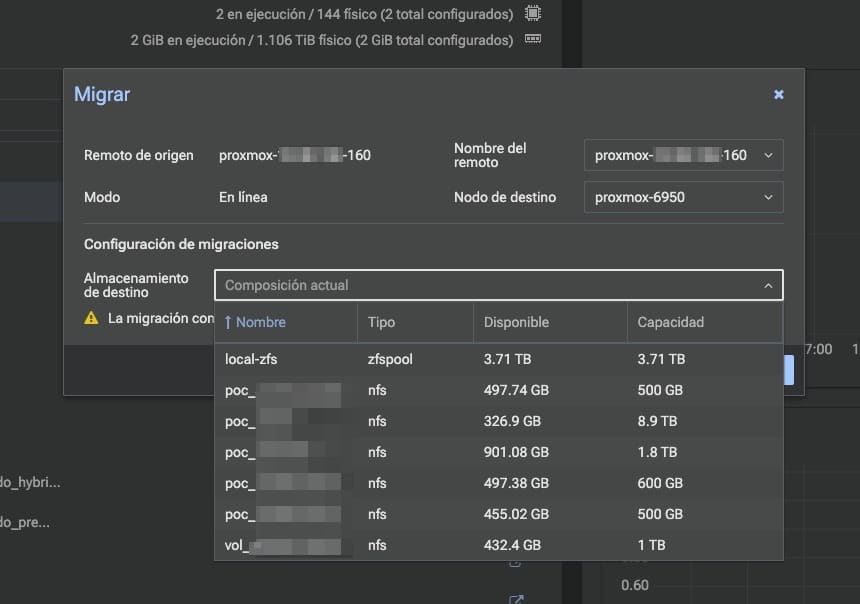860x604 pixels.
Task: Close the Migrar dialog
Action: [x=778, y=94]
